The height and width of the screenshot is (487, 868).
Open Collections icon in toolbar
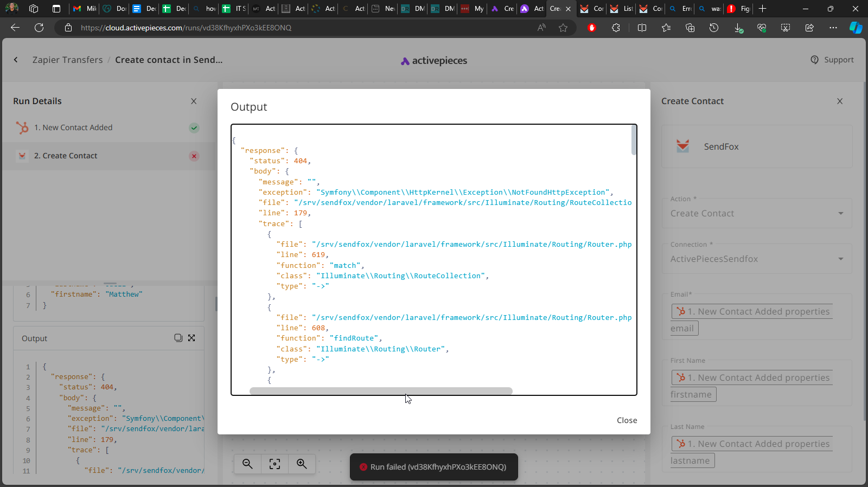[x=690, y=28]
